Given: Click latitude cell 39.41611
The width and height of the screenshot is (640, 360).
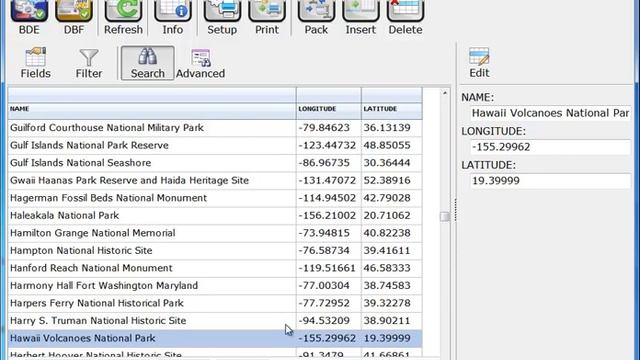Looking at the screenshot, I should (392, 251).
